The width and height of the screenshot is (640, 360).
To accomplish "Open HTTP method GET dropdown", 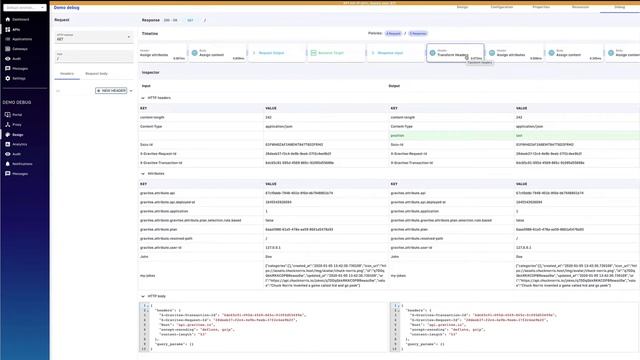I will coord(93,37).
